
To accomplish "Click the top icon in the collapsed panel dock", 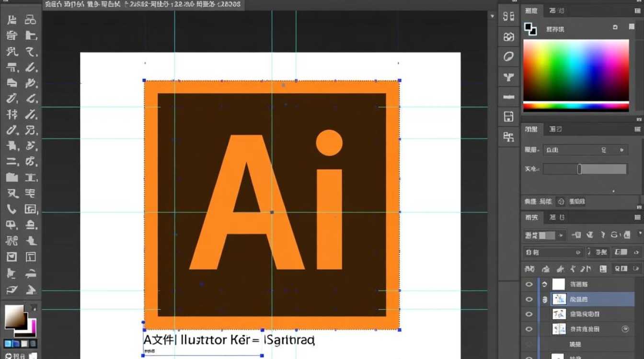I will click(x=508, y=16).
